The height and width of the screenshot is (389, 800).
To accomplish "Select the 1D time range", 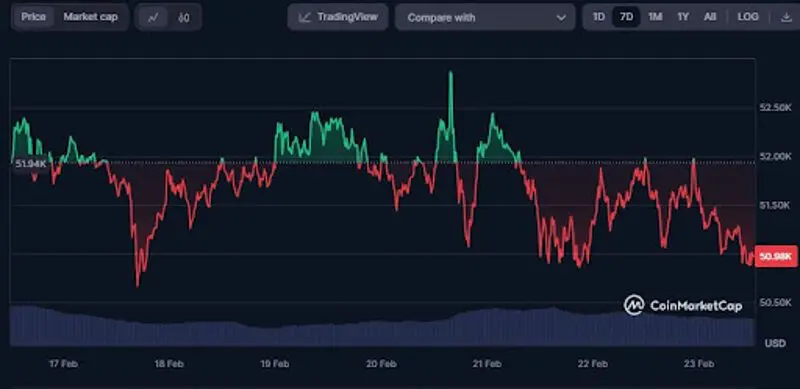I will (598, 17).
